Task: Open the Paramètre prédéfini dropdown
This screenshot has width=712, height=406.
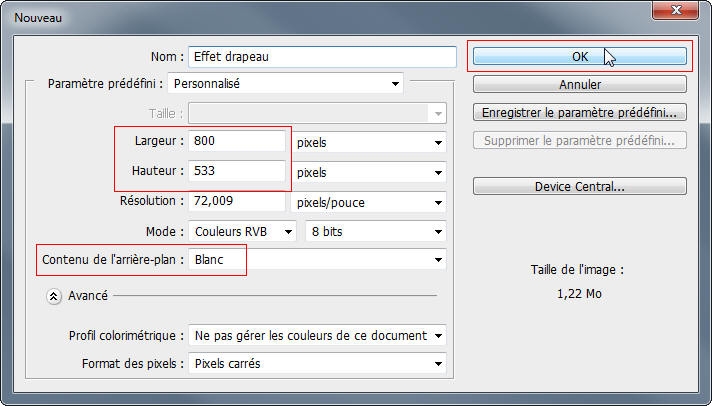Action: [x=286, y=84]
